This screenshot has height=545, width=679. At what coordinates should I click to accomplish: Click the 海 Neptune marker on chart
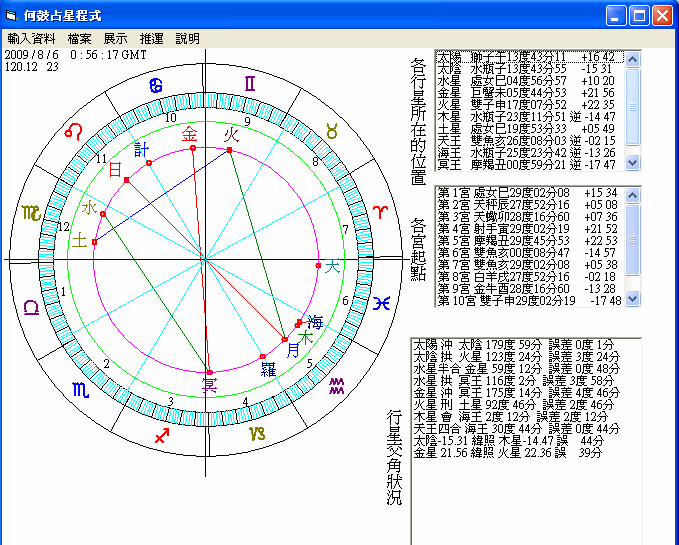(x=315, y=322)
